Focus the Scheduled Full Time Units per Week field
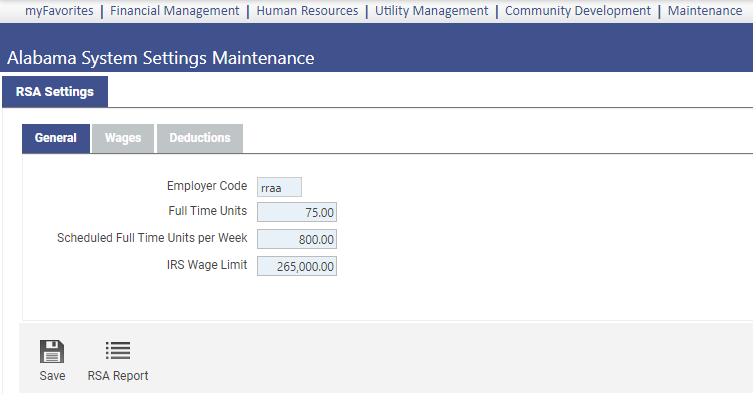The height and width of the screenshot is (394, 753). (297, 239)
